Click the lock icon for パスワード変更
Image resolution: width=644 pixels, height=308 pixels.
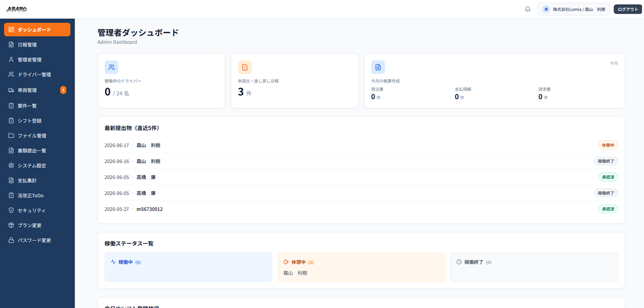pyautogui.click(x=11, y=240)
